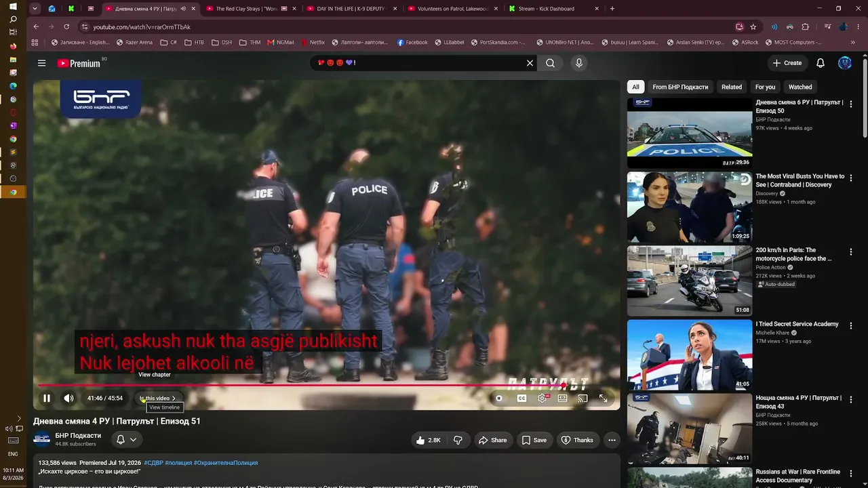
Task: Enter full screen mode in the player
Action: (x=603, y=399)
